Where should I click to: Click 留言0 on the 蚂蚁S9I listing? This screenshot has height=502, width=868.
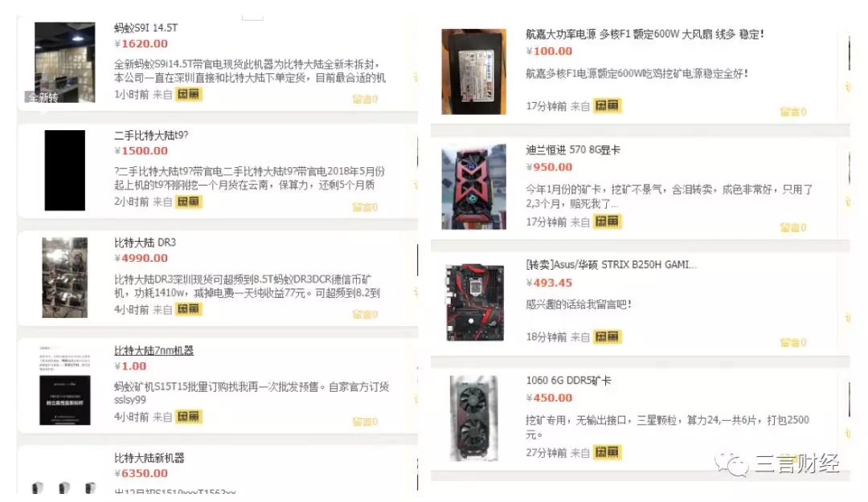tap(365, 99)
